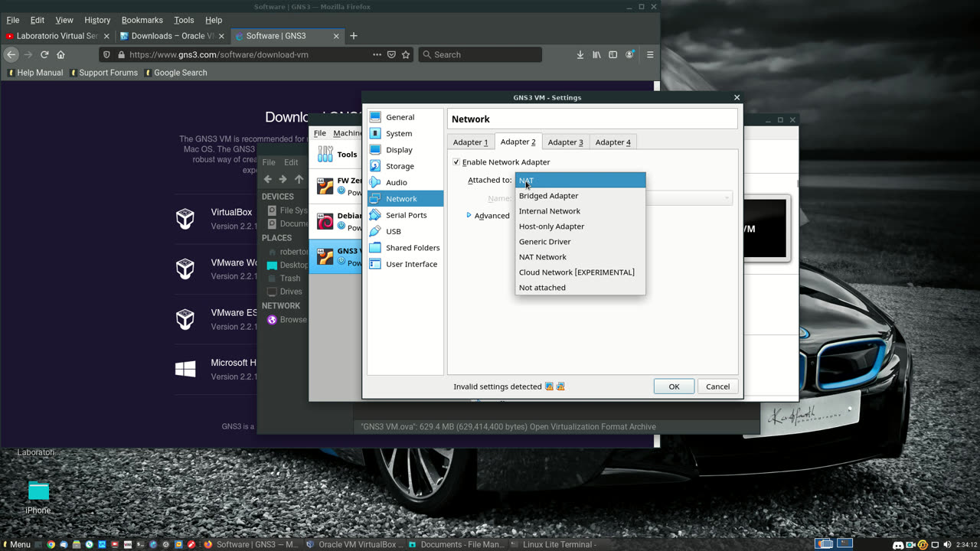The width and height of the screenshot is (980, 551).
Task: Click Firefox back navigation arrow
Action: (x=11, y=55)
